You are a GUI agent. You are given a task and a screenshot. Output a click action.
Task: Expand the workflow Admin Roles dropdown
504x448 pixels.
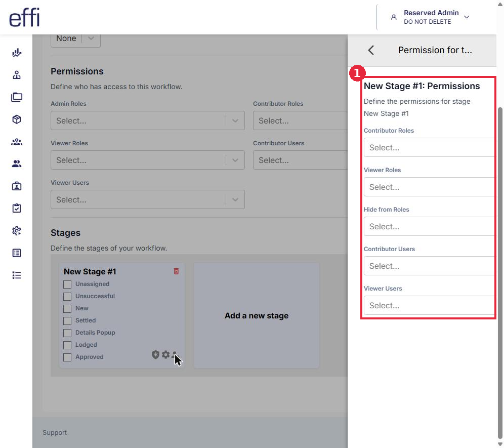click(x=148, y=120)
